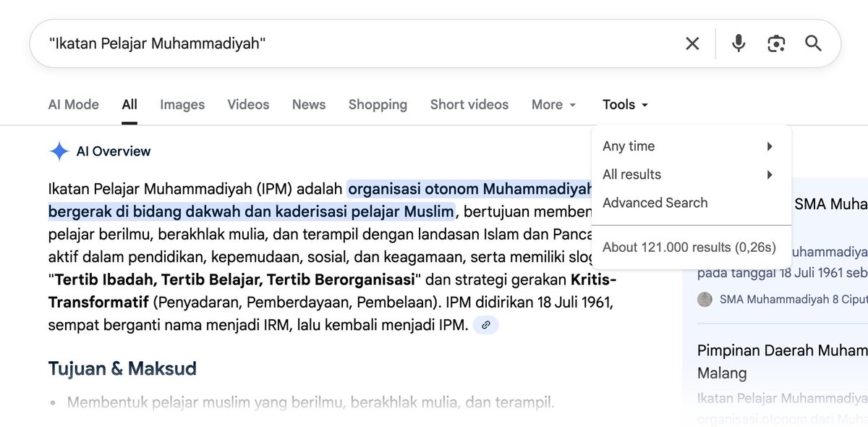Viewport: 868px width, 427px height.
Task: Open image search with the camera lens icon
Action: point(776,43)
